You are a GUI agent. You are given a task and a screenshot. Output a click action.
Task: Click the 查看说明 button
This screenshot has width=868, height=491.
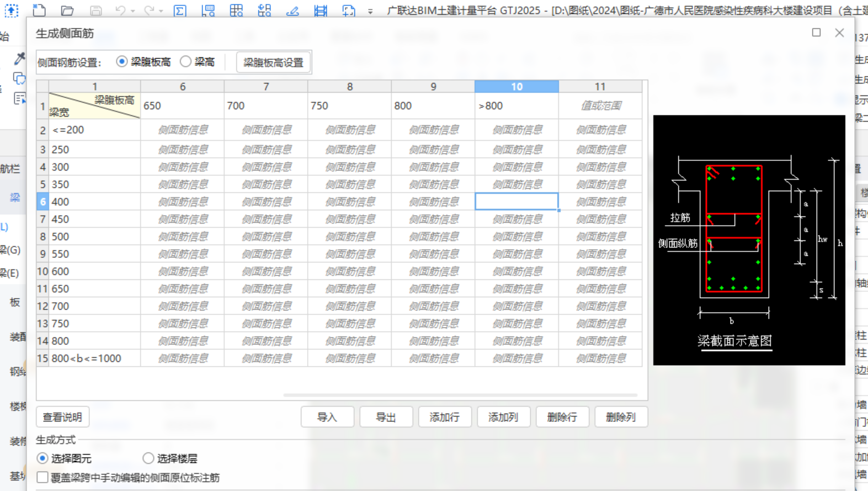[x=62, y=417]
